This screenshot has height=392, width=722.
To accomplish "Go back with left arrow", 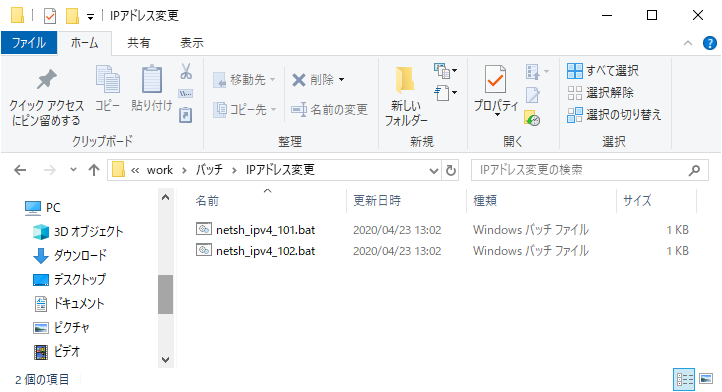I will (20, 170).
